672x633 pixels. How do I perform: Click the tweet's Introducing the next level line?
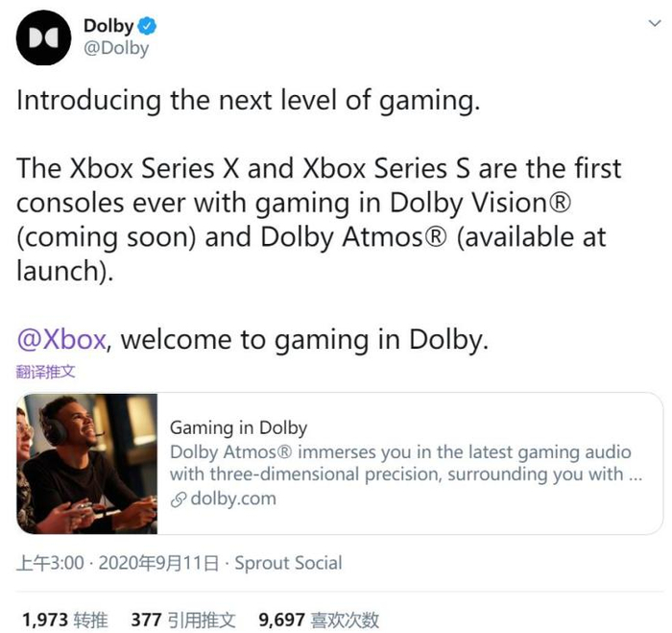coord(247,101)
